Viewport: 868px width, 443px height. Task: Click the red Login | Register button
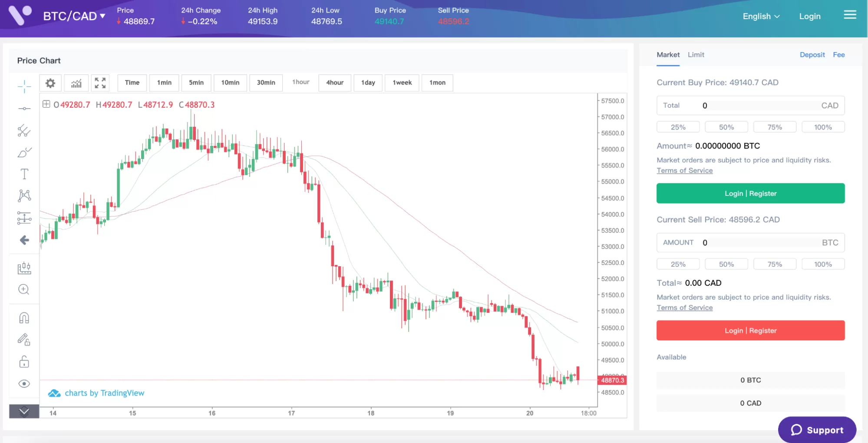750,331
